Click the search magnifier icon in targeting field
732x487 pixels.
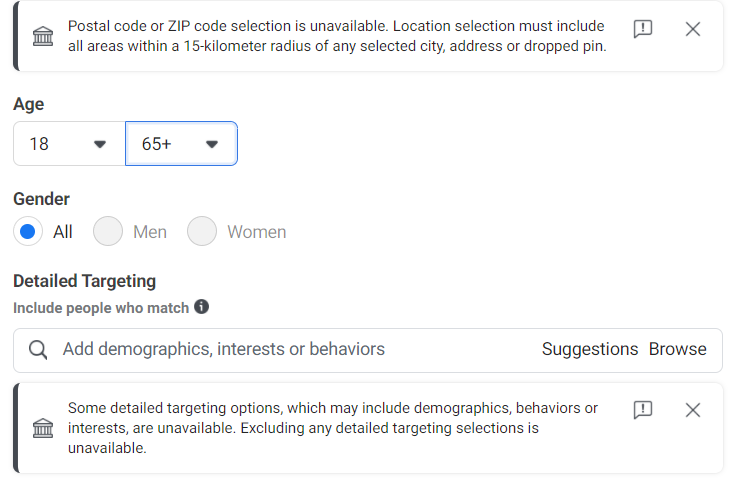point(39,350)
